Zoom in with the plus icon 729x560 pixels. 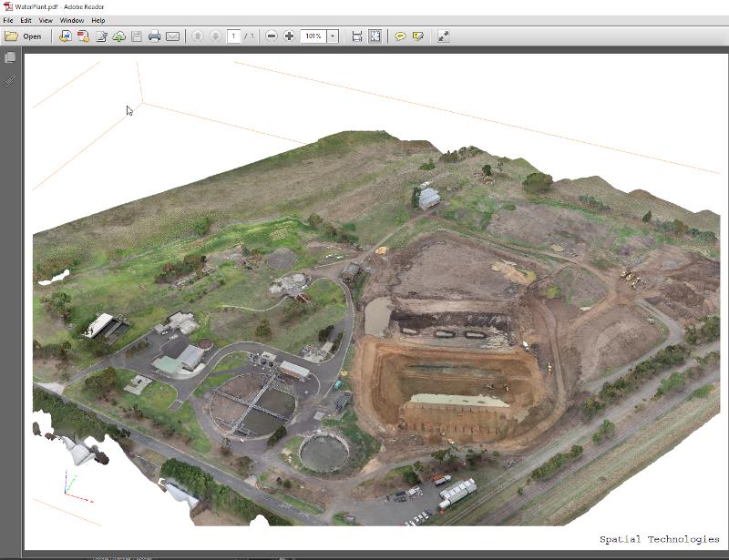point(289,36)
